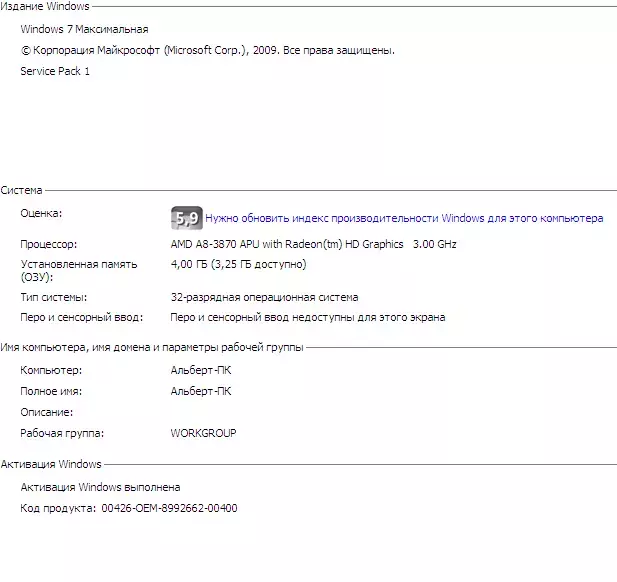Click the 'Рабочая группа:' label
Screen dimensions: 617x582
point(62,433)
